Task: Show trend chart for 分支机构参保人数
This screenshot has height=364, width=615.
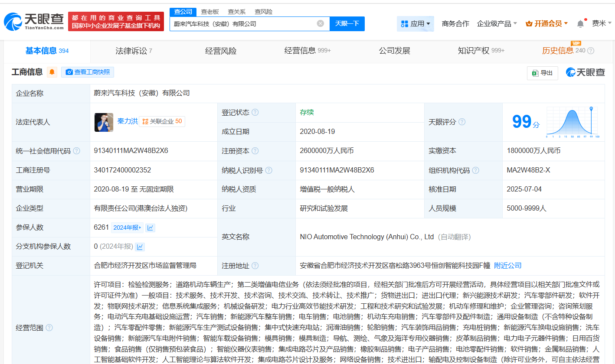Action: (x=140, y=247)
